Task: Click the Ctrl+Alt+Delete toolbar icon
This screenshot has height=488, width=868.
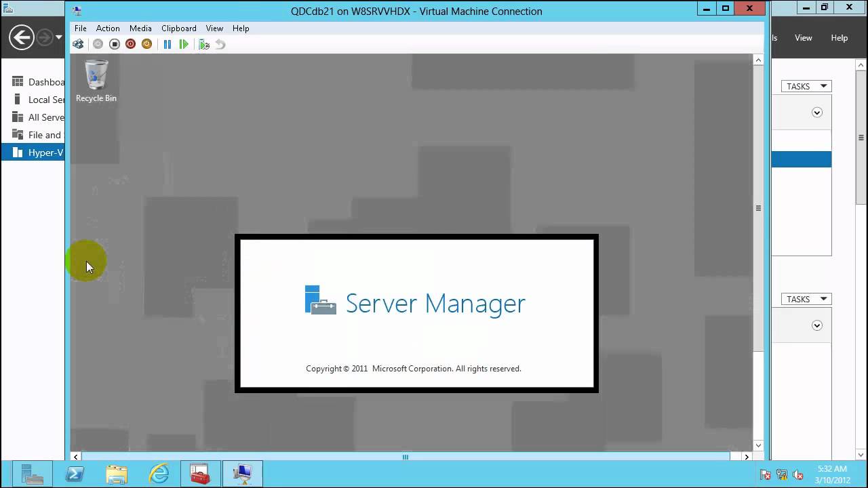Action: coord(78,44)
